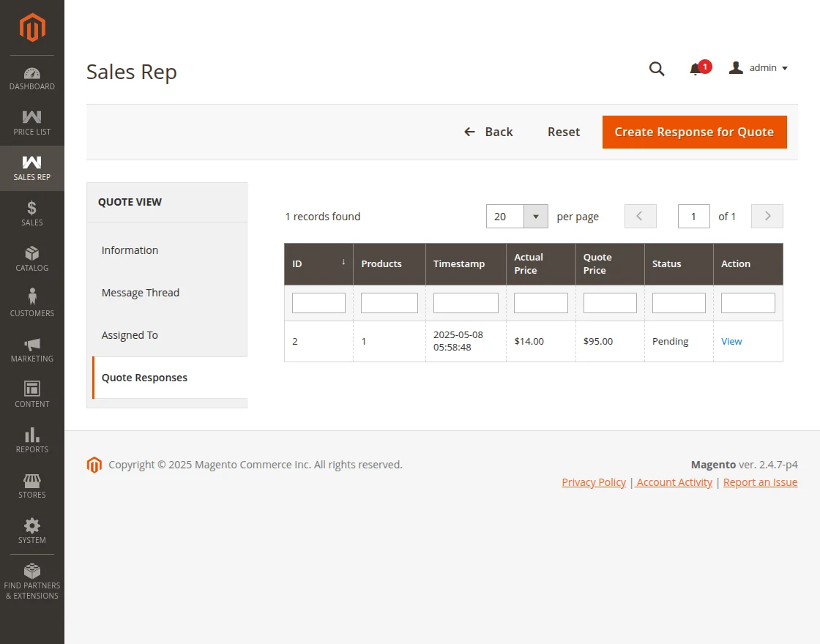This screenshot has height=644, width=820.
Task: Open the notifications bell
Action: (696, 69)
